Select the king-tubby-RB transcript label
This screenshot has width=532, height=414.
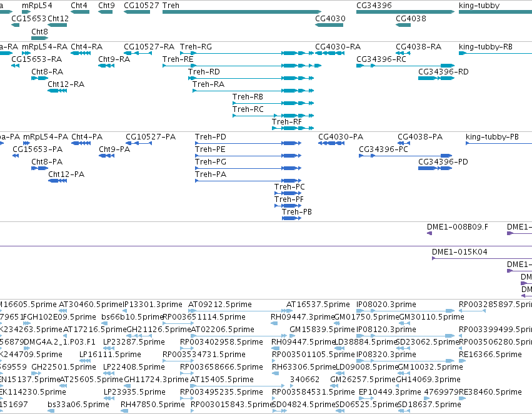(x=486, y=46)
